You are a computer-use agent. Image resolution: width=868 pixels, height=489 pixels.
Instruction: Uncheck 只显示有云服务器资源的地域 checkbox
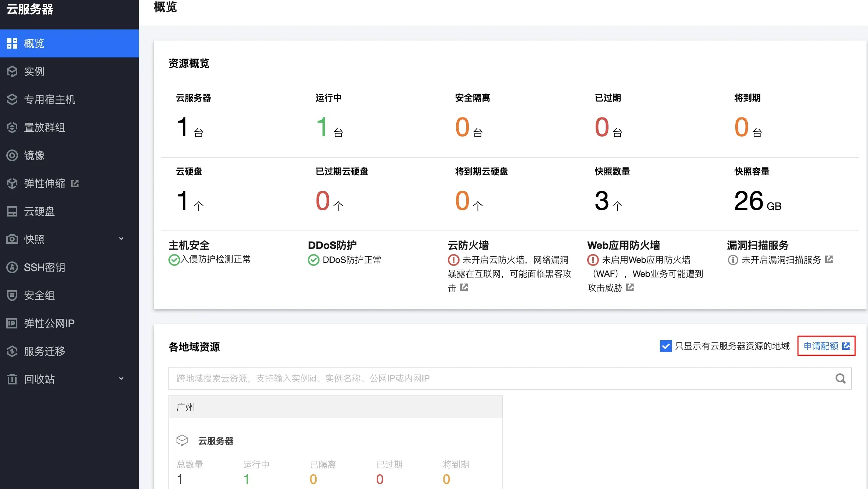pos(666,346)
